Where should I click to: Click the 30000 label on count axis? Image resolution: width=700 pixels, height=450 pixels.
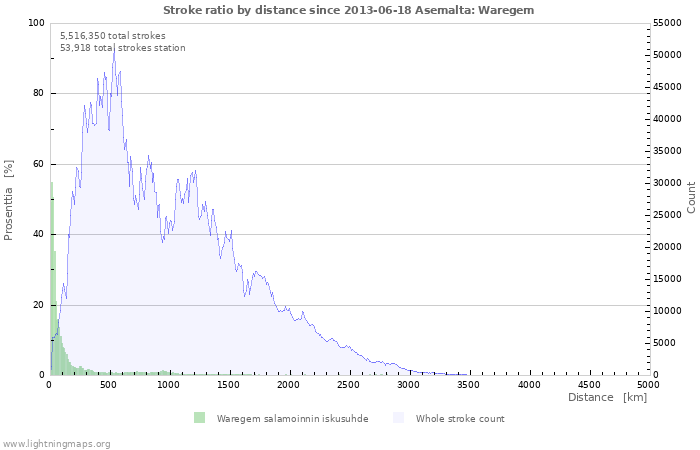coord(667,183)
